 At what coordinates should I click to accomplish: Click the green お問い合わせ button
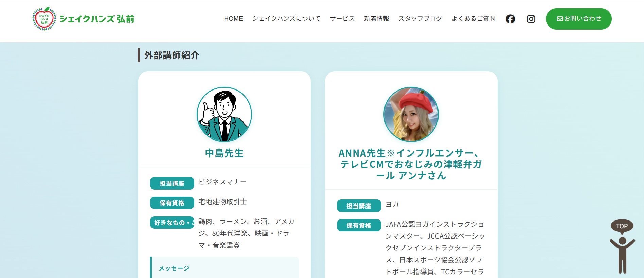point(579,19)
